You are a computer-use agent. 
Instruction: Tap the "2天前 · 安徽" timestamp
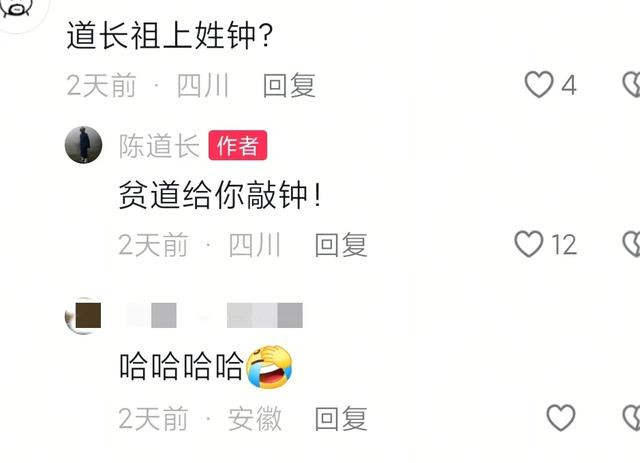(200, 418)
